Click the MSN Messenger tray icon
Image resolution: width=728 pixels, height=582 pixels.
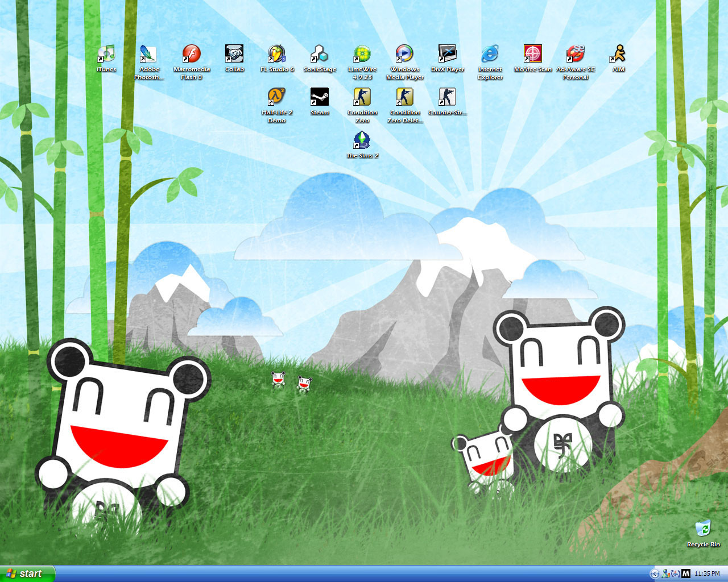pos(665,574)
